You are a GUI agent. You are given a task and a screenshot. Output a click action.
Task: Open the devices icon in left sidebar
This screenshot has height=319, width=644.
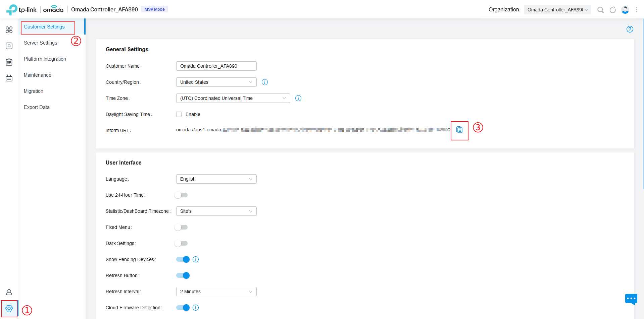(9, 46)
